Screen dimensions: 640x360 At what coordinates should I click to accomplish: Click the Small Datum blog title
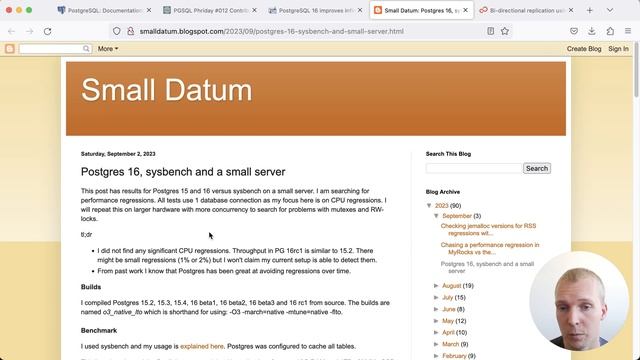coord(167,90)
